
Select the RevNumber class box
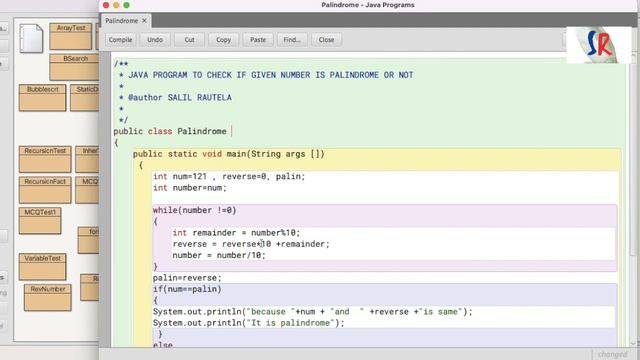(48, 298)
